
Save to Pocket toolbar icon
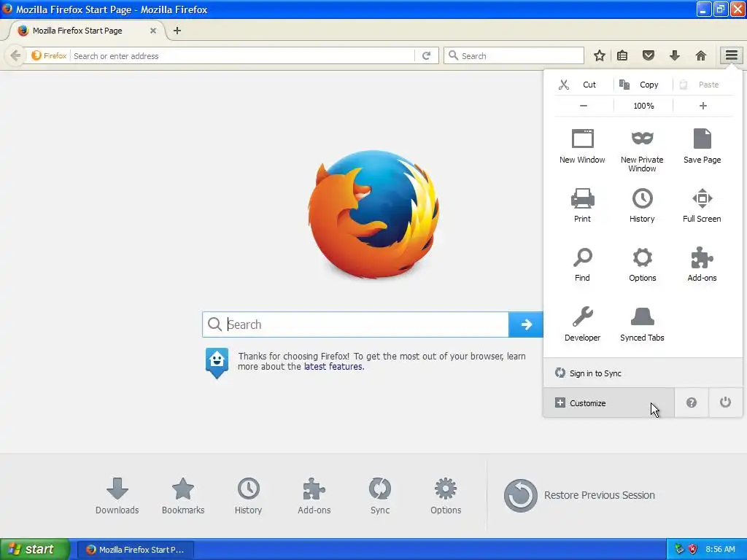click(649, 55)
